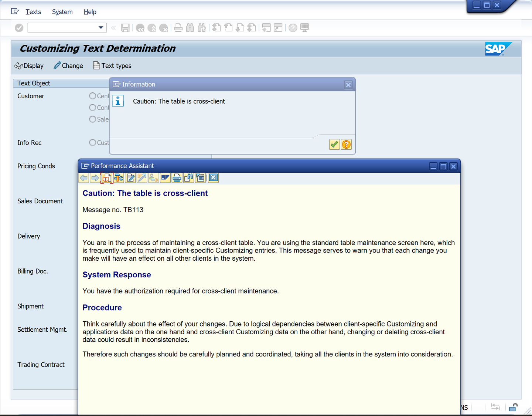Click the Exit up-arrow round icon
The width and height of the screenshot is (532, 416).
coord(152,28)
